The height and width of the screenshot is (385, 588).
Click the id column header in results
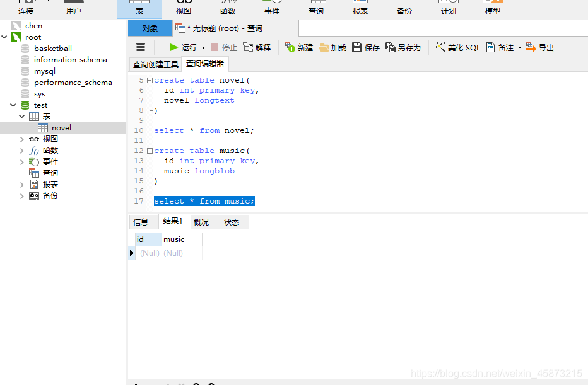[x=148, y=239]
